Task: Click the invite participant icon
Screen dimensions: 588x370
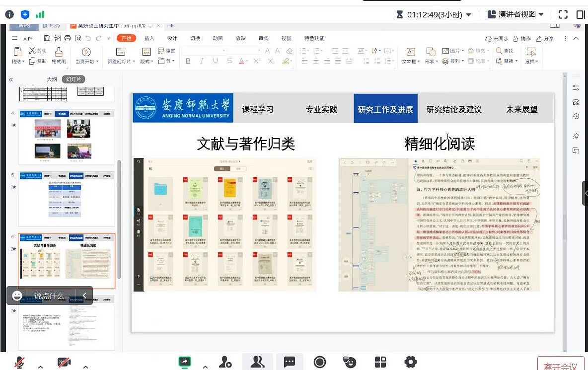Action: [226, 362]
